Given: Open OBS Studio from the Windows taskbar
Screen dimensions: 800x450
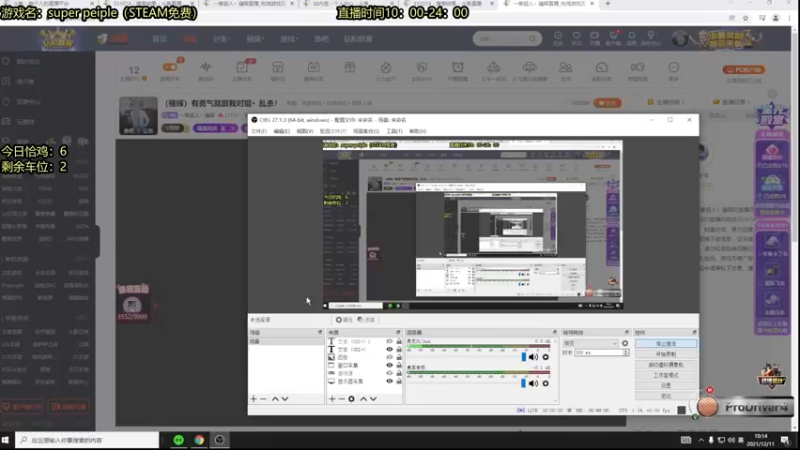Looking at the screenshot, I should (219, 440).
